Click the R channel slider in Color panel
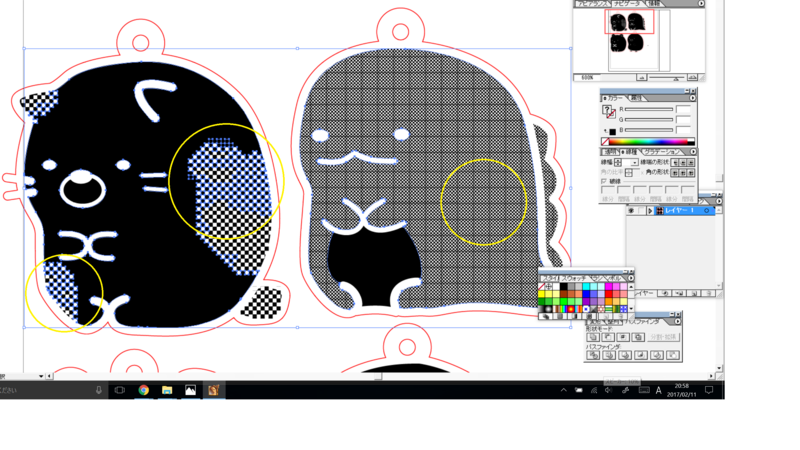Image resolution: width=800 pixels, height=450 pixels. [649, 109]
